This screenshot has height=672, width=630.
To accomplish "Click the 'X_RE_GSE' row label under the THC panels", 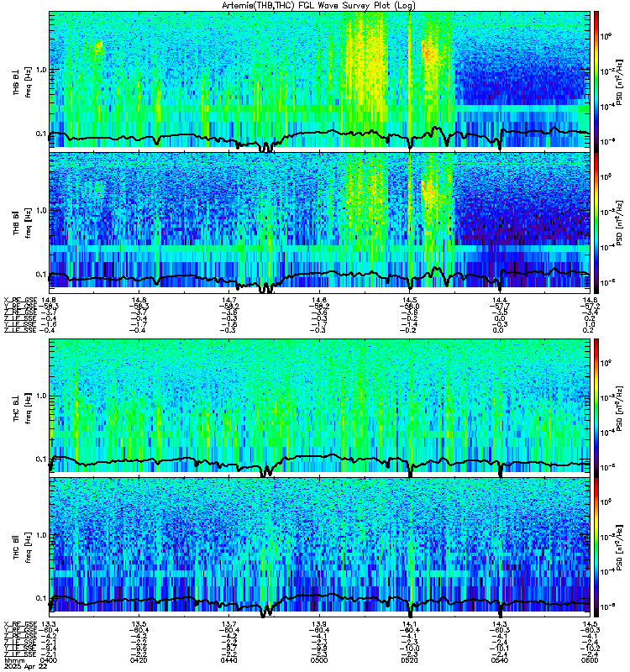I will pyautogui.click(x=20, y=623).
